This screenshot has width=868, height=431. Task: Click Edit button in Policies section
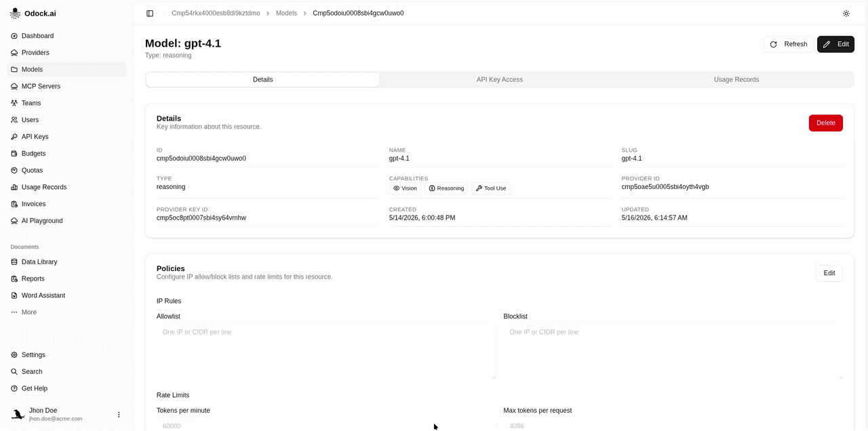point(829,273)
